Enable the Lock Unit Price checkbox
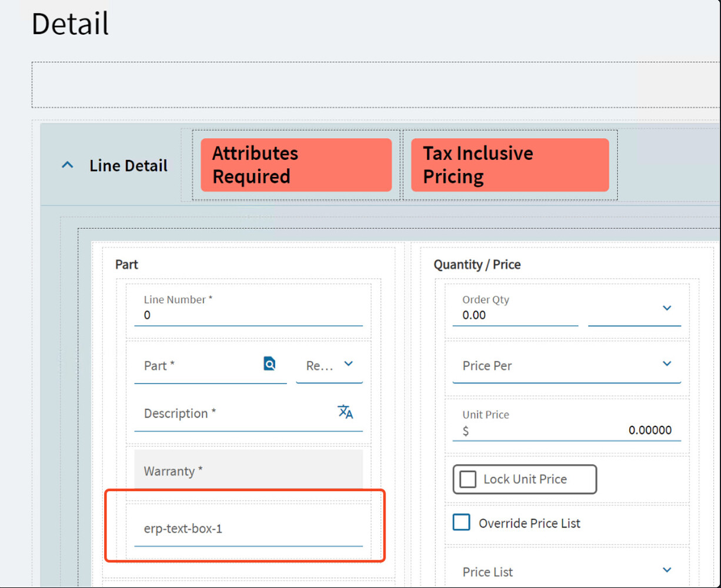This screenshot has width=721, height=588. pos(467,479)
